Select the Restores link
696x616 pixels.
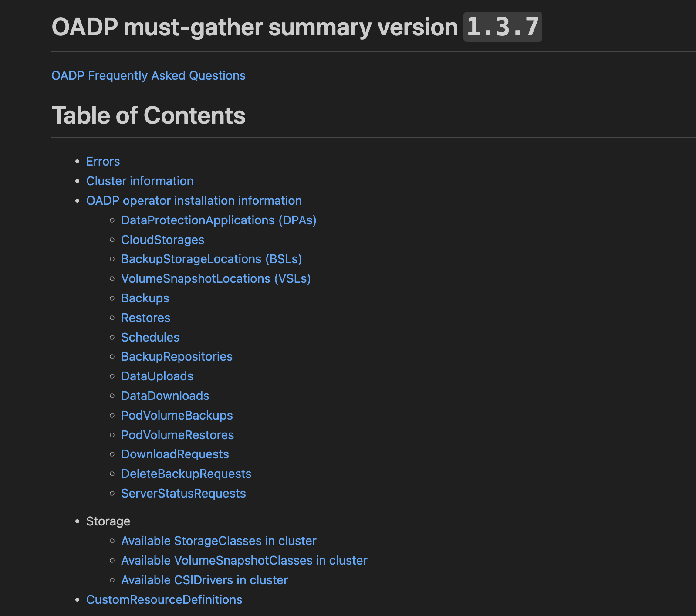click(145, 318)
